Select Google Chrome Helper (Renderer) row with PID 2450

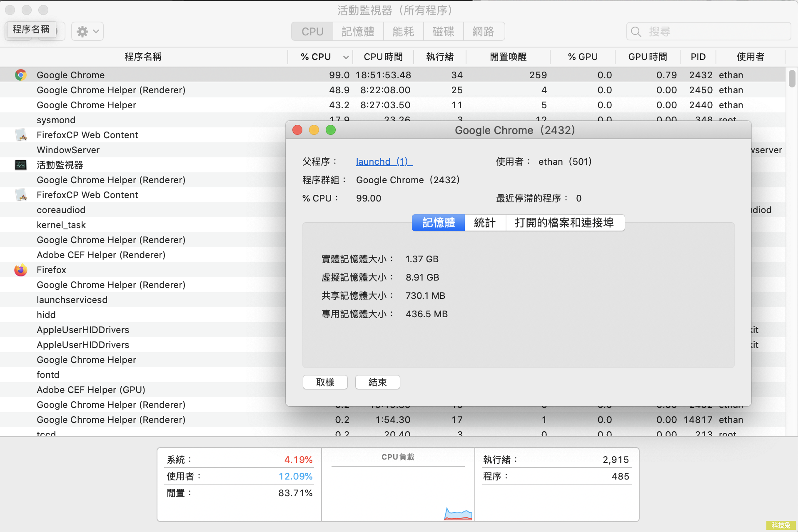pyautogui.click(x=393, y=90)
